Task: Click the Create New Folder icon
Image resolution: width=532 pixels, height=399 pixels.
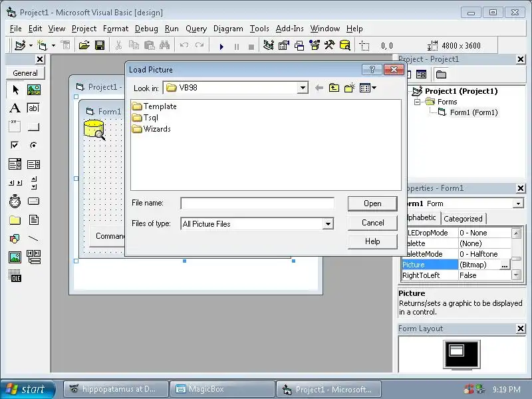Action: click(350, 88)
